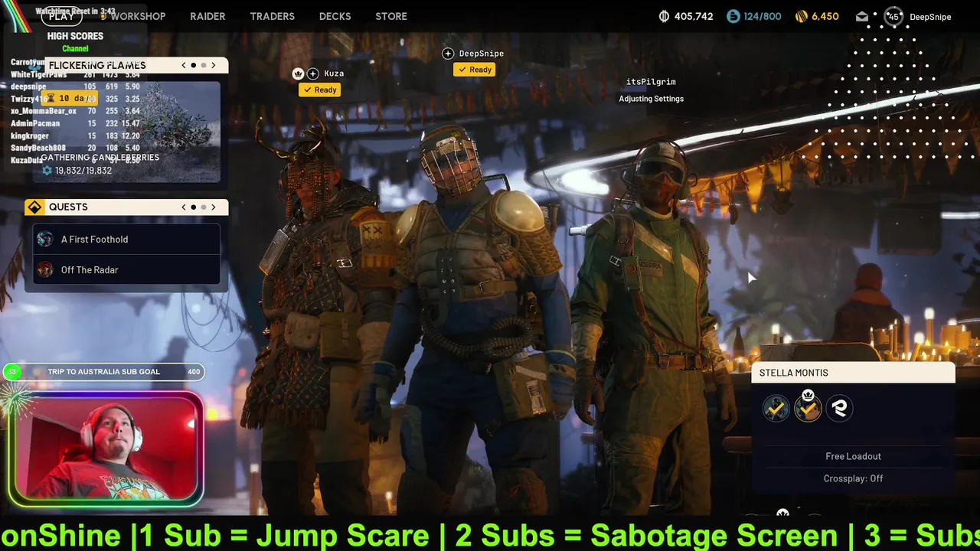980x551 pixels.
Task: Click the gold token icon beside 6,450
Action: [802, 16]
